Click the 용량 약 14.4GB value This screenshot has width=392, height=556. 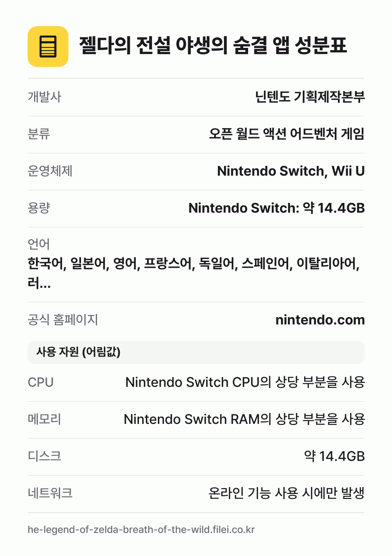[x=277, y=208]
